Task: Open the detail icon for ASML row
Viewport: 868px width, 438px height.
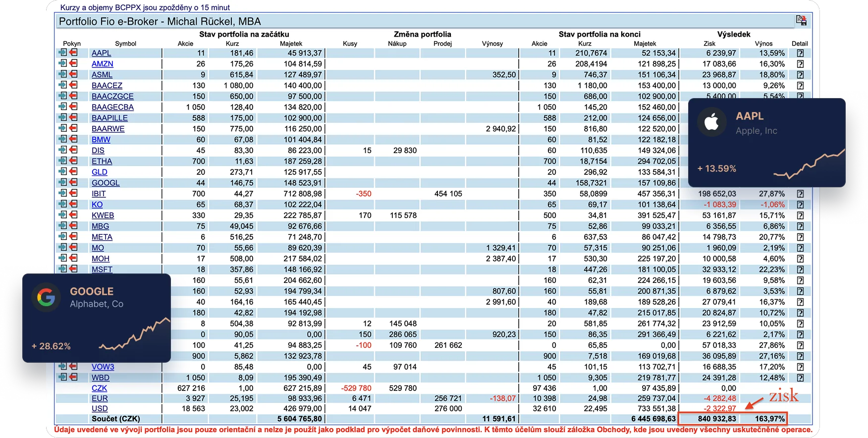Action: coord(800,75)
